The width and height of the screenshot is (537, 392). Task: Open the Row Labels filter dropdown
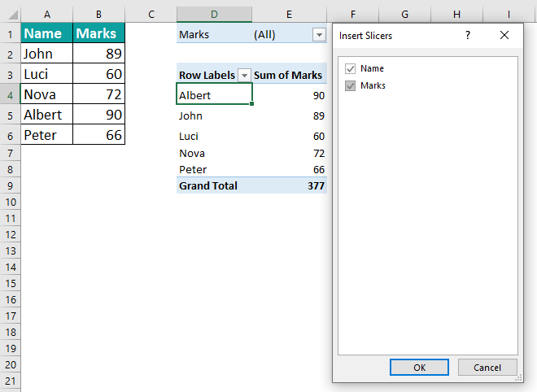point(244,75)
